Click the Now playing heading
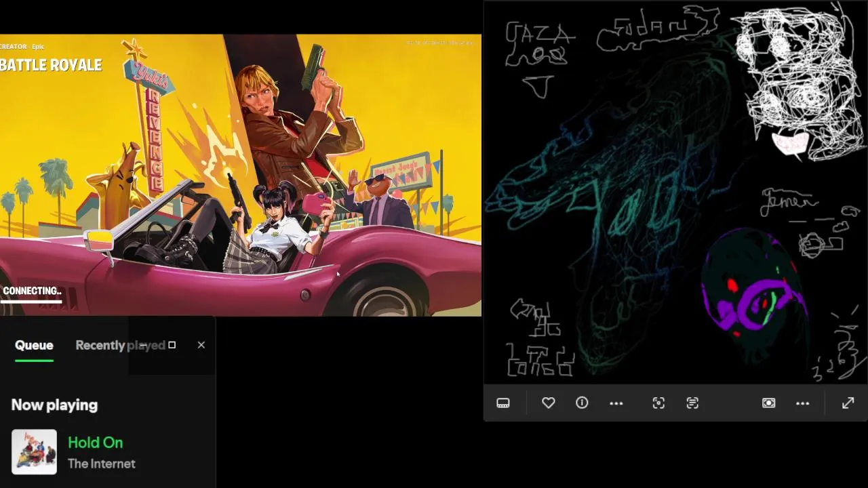868x488 pixels. coord(54,405)
